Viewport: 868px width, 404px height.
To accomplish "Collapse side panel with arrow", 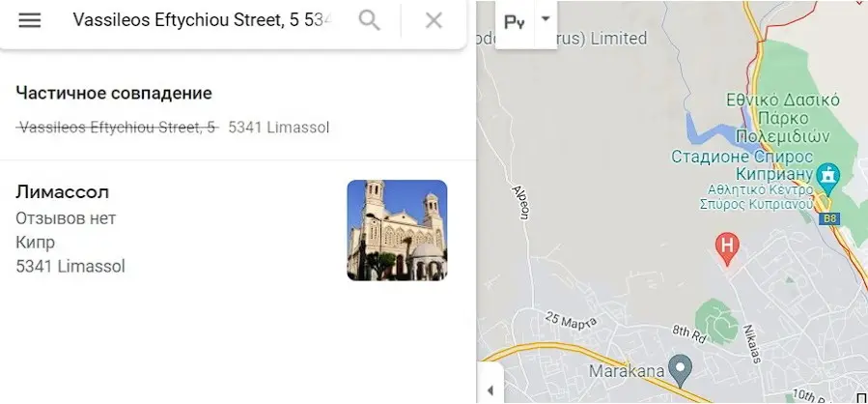I will 490,390.
